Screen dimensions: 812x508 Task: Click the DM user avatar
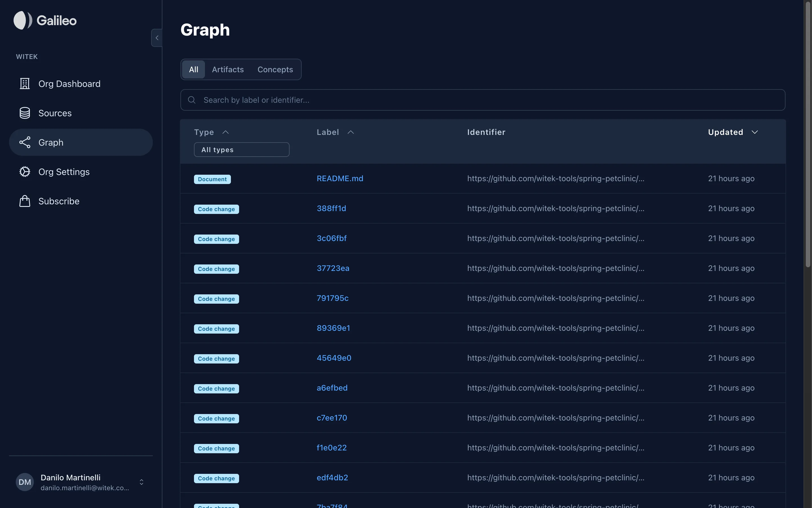(x=25, y=482)
